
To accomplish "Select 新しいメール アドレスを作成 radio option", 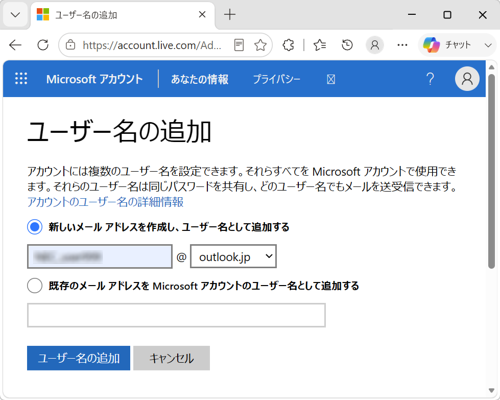I will point(35,227).
